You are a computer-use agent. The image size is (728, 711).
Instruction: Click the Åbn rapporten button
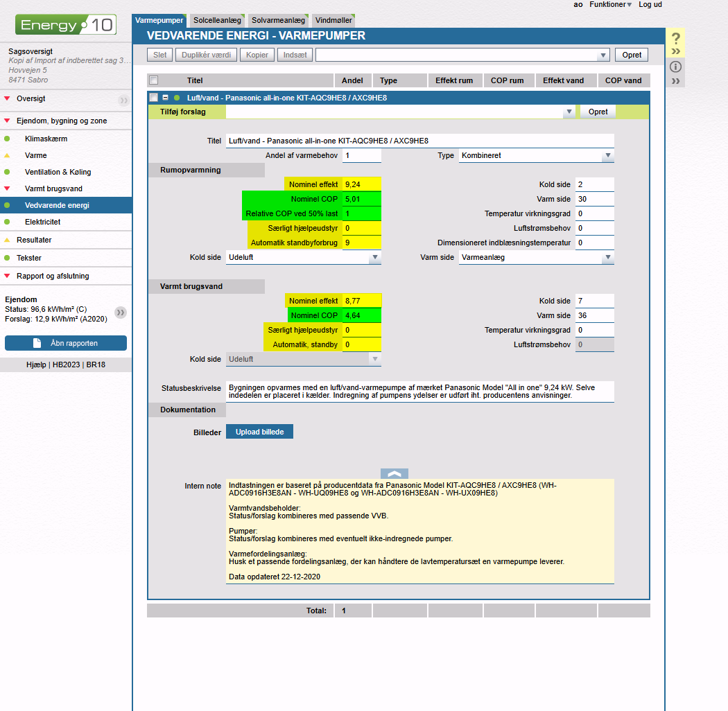pos(66,343)
